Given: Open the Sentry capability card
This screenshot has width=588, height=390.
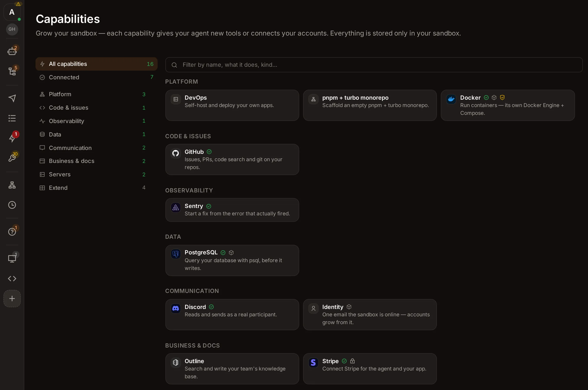Looking at the screenshot, I should point(232,210).
